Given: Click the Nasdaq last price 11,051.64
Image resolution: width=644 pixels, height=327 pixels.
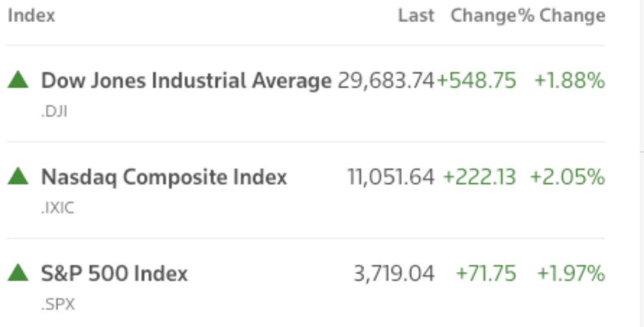Looking at the screenshot, I should (391, 177).
